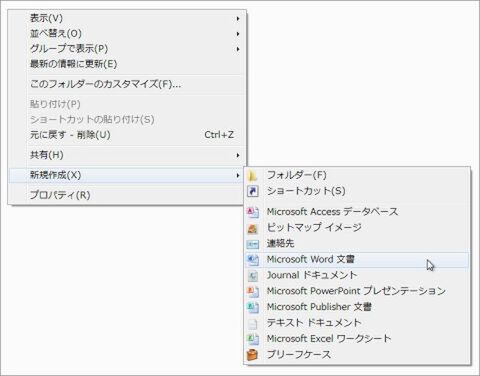Open the 並べ替え(O) menu entry
The height and width of the screenshot is (376, 480).
tap(127, 34)
